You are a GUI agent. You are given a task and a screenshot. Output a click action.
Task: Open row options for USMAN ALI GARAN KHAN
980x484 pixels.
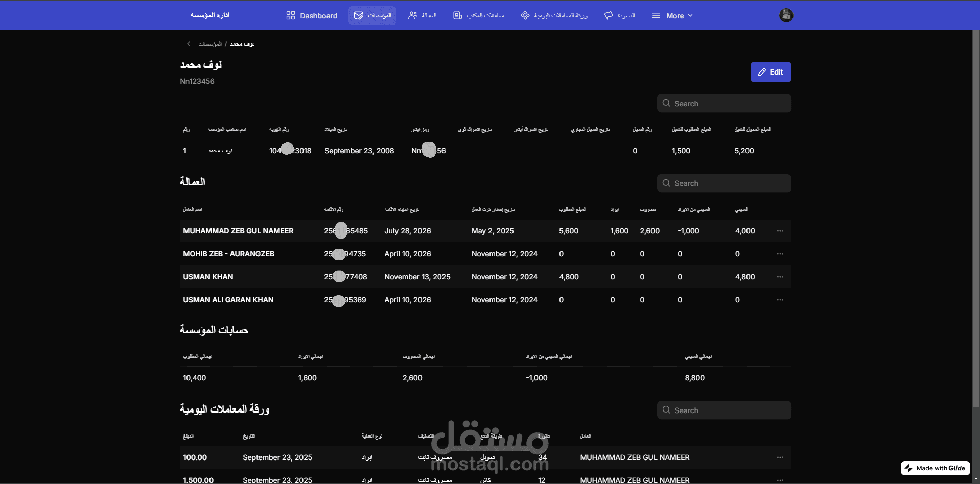(x=780, y=300)
